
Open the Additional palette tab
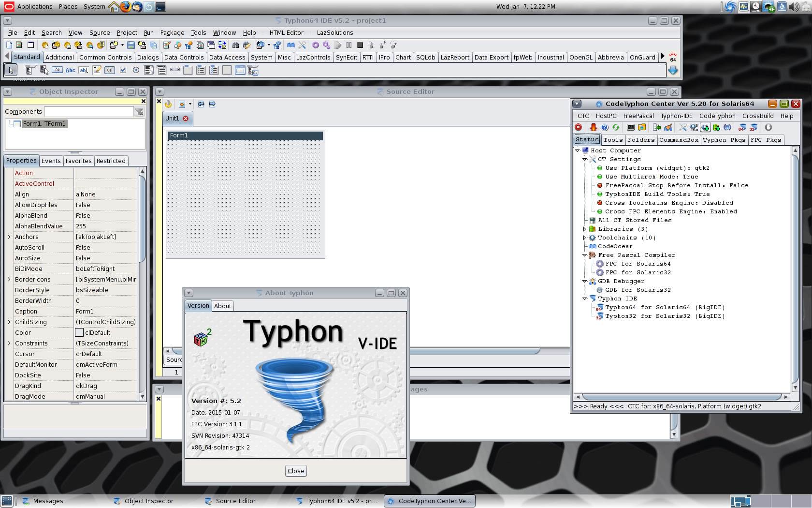pyautogui.click(x=59, y=57)
